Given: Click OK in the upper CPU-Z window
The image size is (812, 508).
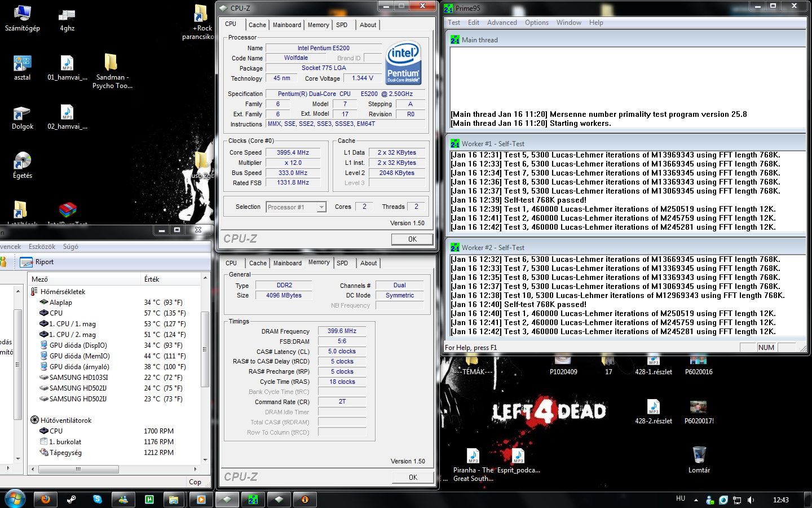Looking at the screenshot, I should [x=412, y=239].
